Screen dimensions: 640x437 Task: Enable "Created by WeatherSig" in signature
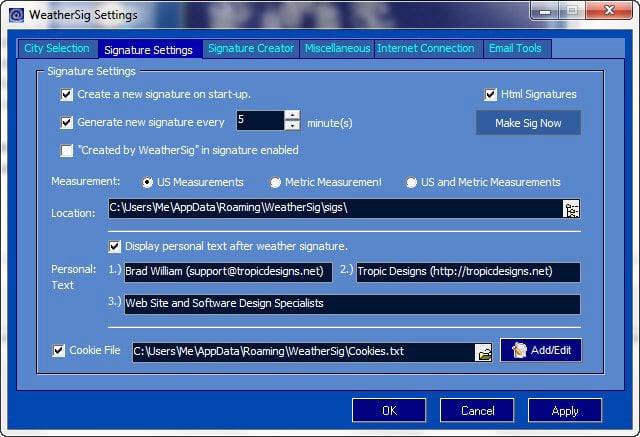67,151
